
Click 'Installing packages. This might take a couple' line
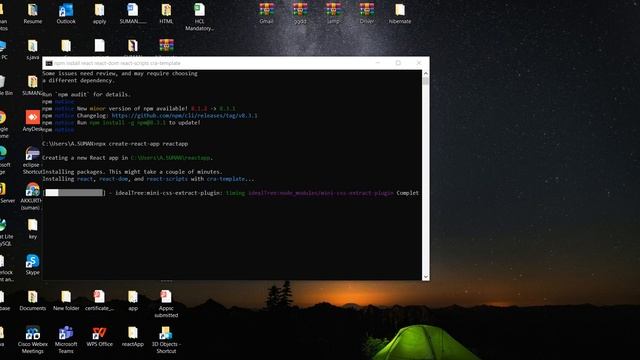click(x=132, y=172)
